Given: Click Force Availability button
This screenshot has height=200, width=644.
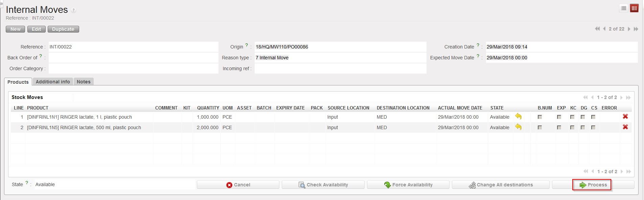Looking at the screenshot, I should pos(408,185).
